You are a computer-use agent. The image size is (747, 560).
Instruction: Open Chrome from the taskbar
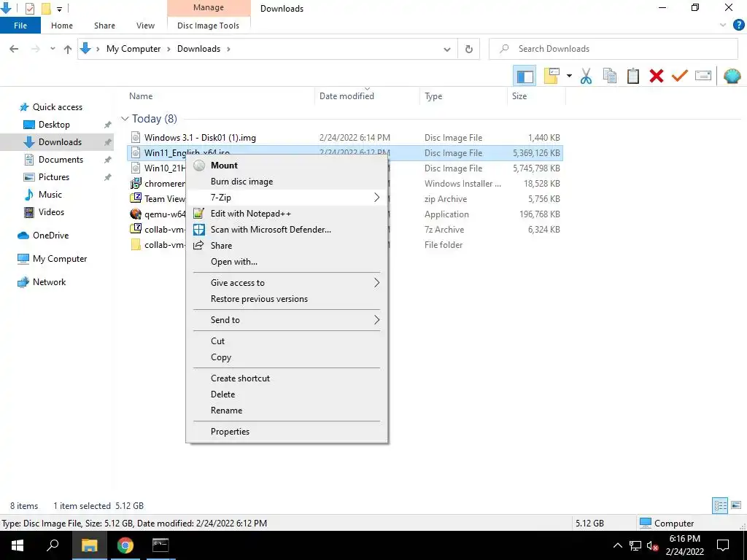[125, 545]
